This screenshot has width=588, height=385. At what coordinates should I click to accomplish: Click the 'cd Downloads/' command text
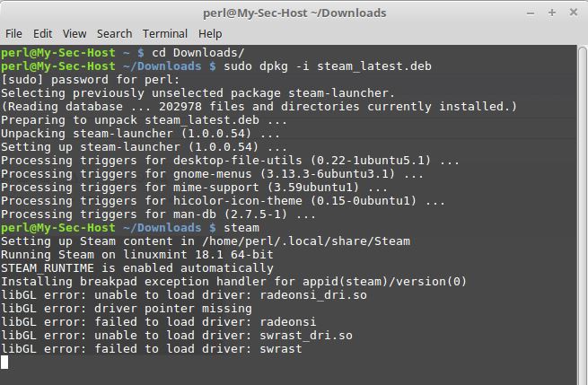click(x=198, y=53)
